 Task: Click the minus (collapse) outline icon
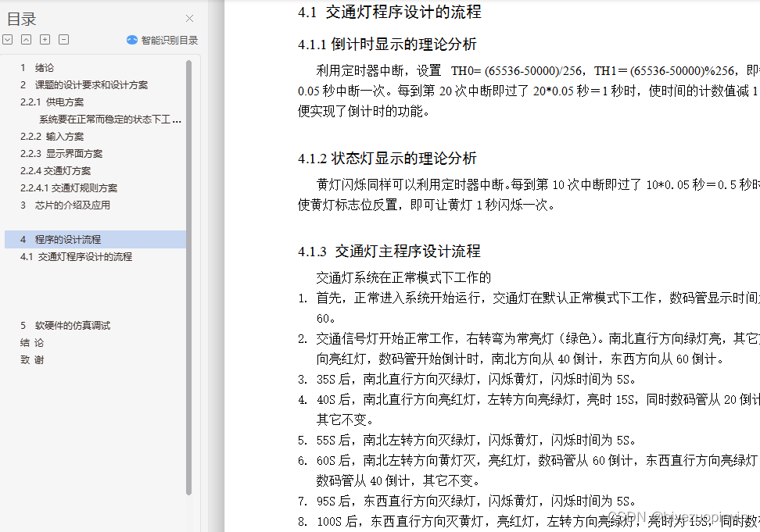(63, 40)
